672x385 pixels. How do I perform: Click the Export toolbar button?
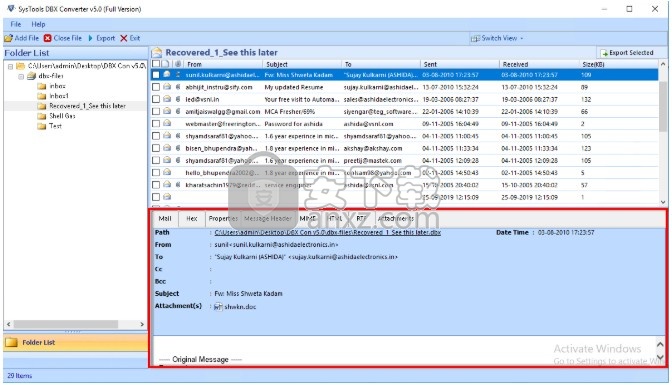point(102,38)
